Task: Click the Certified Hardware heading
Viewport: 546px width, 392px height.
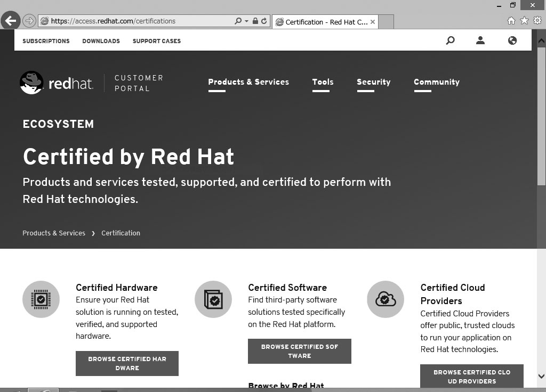Action: click(117, 288)
